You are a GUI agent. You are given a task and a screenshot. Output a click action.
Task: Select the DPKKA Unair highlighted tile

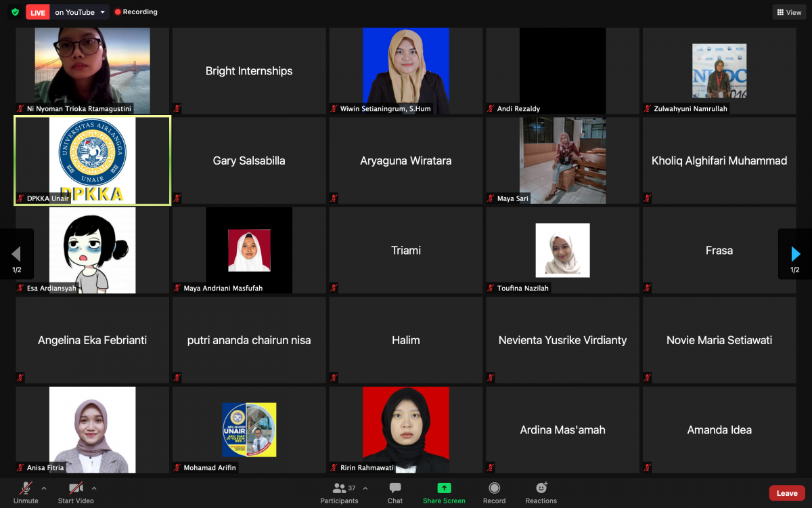(x=92, y=161)
